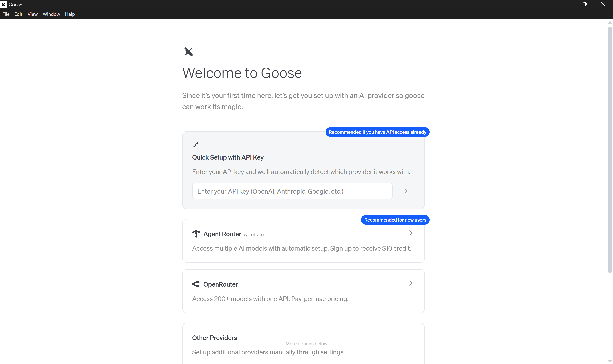Click the Goose bird logo above welcome heading
613x364 pixels.
click(x=189, y=51)
